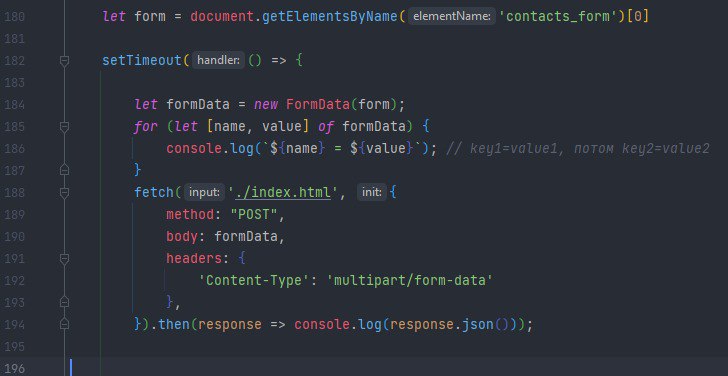
Task: Click line number 181 in the gutter
Action: [x=14, y=39]
